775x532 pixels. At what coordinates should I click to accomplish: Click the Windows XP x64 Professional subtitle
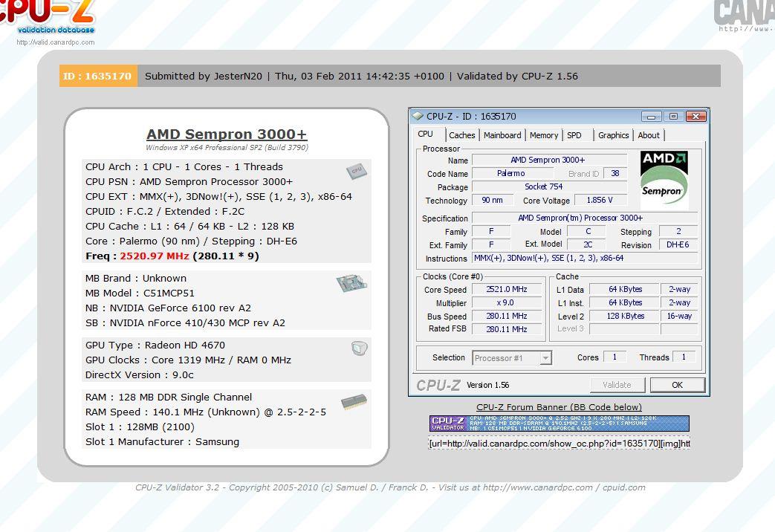pos(227,147)
